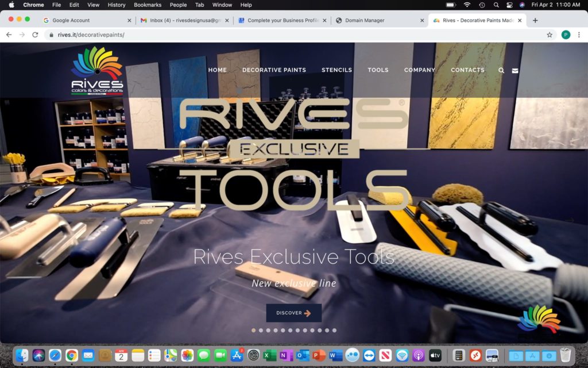Select the last slide indicator dot
Viewport: 588px width, 368px height.
pos(334,331)
